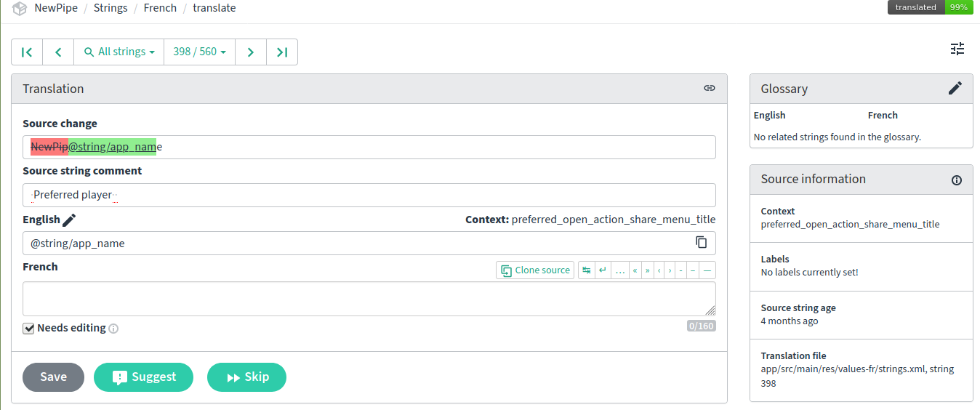Viewport: 980px width, 410px height.
Task: Click the 0/160 character counter
Action: (702, 326)
